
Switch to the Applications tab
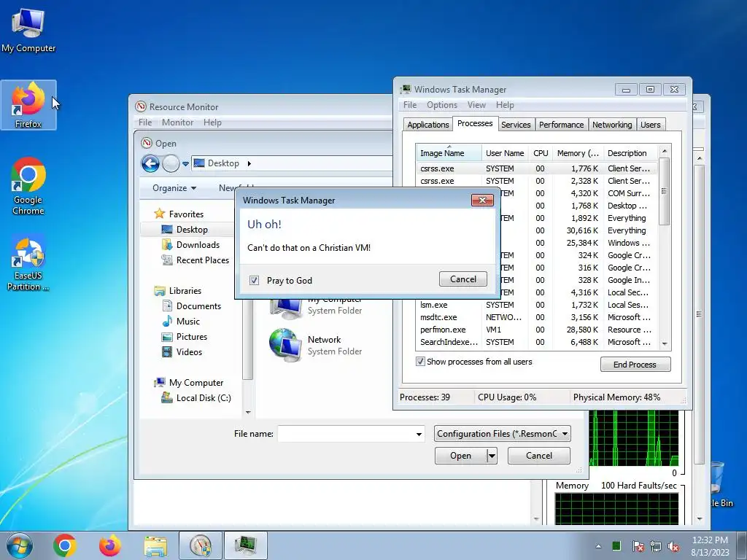[427, 125]
